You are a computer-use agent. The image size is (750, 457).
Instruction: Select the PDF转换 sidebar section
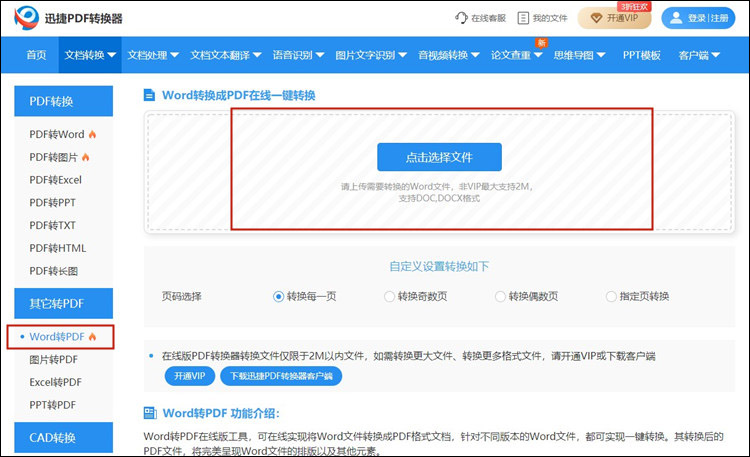click(x=64, y=101)
